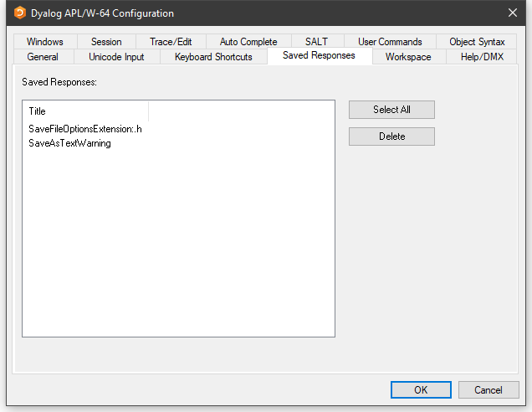Open the SALT tab
The width and height of the screenshot is (532, 412).
(x=316, y=42)
